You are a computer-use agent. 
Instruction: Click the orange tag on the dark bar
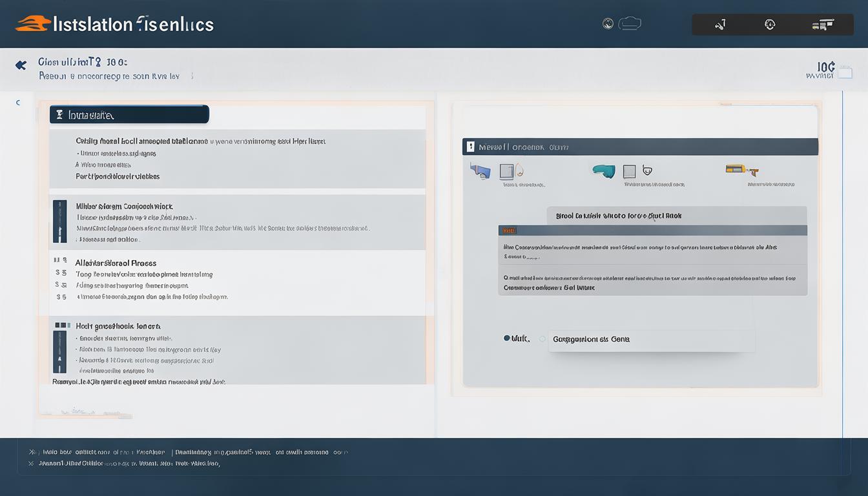click(x=508, y=231)
